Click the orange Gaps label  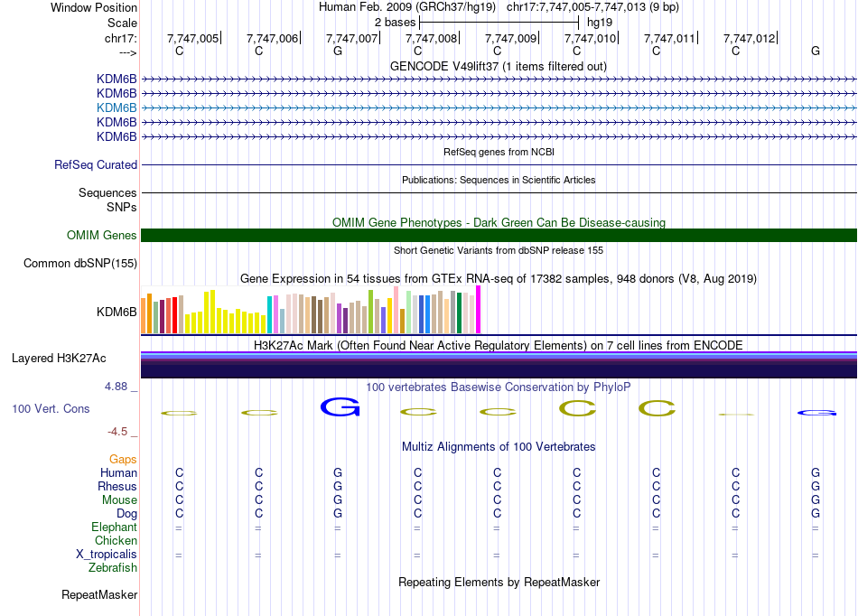click(x=123, y=459)
